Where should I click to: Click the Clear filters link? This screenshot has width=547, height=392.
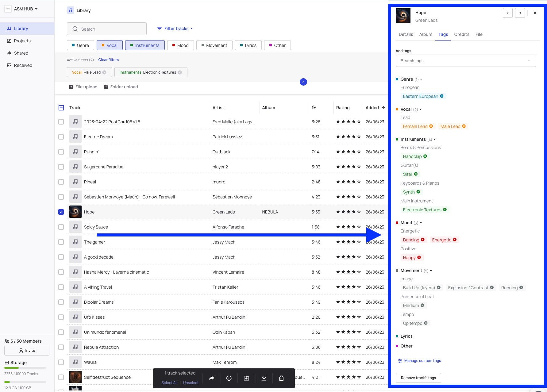(x=108, y=60)
